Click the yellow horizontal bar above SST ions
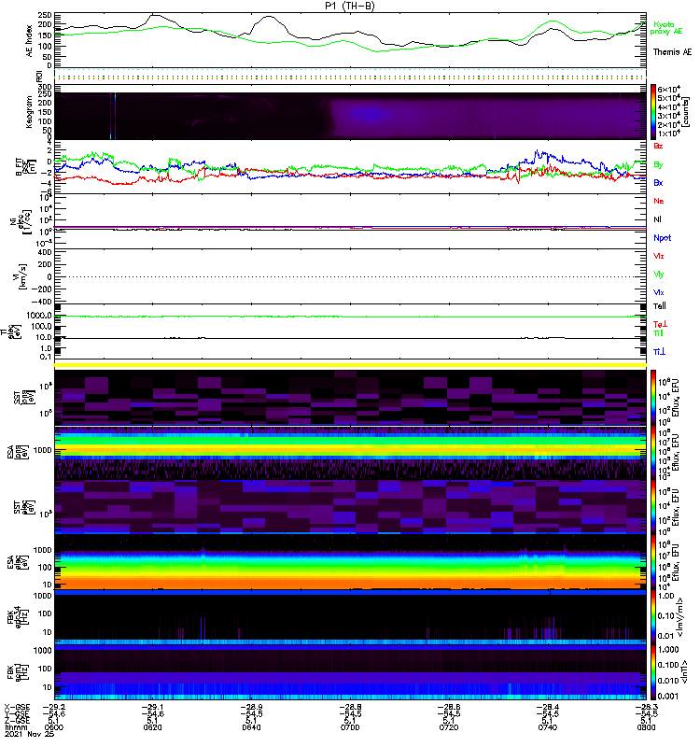Image resolution: width=700 pixels, height=747 pixels. pyautogui.click(x=350, y=365)
